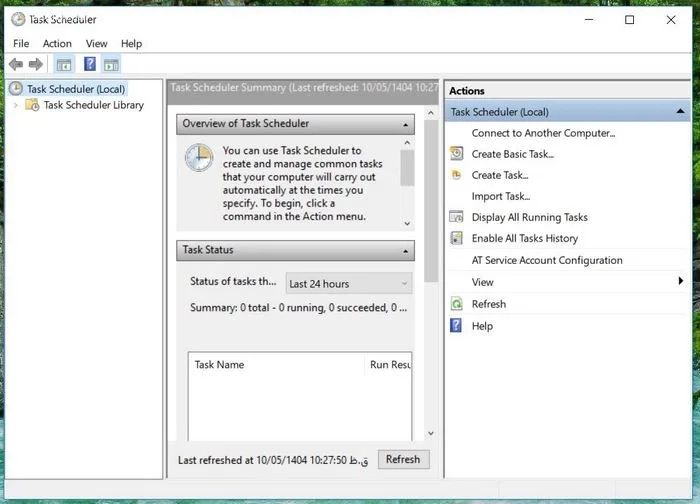Viewport: 700px width, 504px height.
Task: Click the blue Help toolbar icon
Action: click(x=90, y=65)
